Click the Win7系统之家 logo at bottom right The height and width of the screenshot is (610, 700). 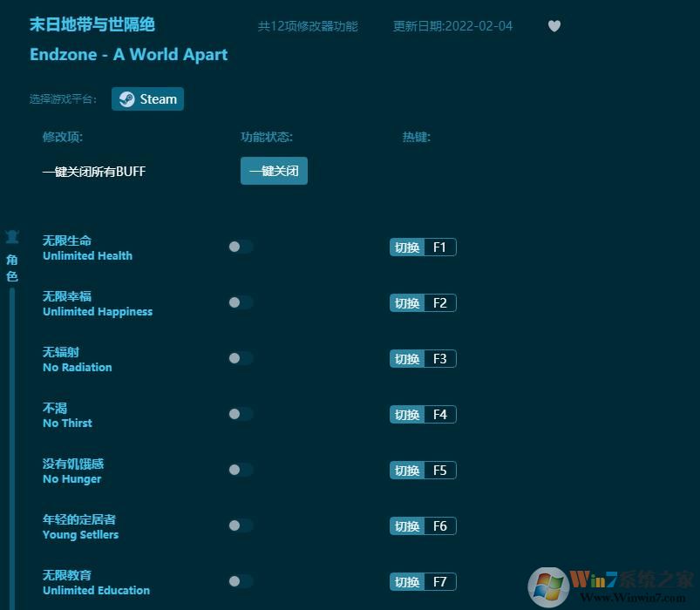[x=610, y=586]
